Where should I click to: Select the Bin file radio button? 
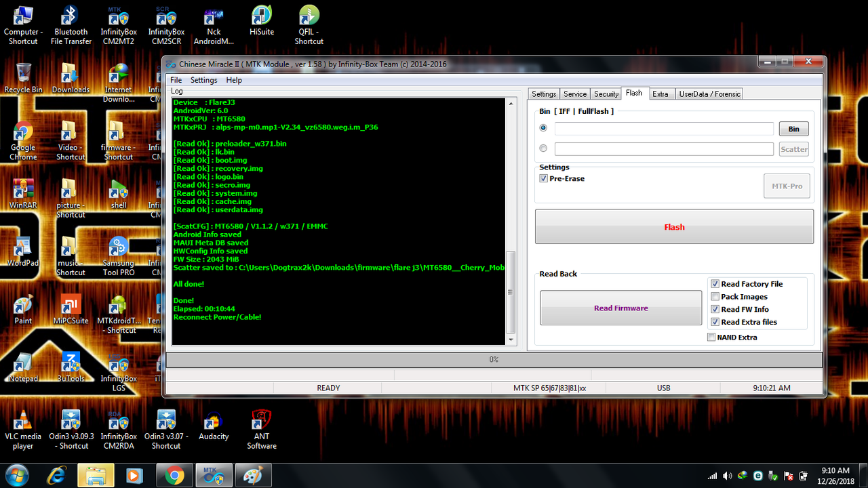point(543,128)
